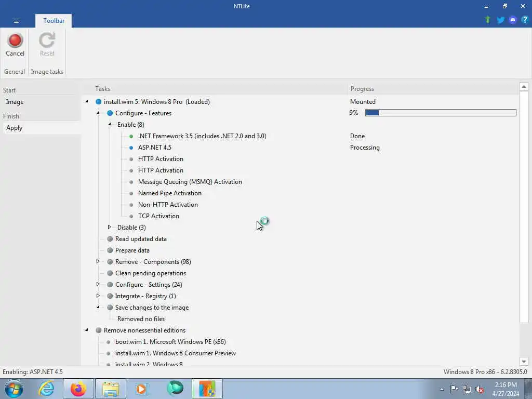Open the Windows Start button
Screen dimensions: 532x399
14,389
